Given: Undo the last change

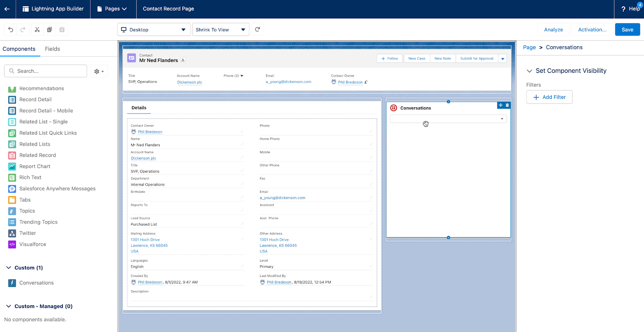Looking at the screenshot, I should click(x=11, y=29).
